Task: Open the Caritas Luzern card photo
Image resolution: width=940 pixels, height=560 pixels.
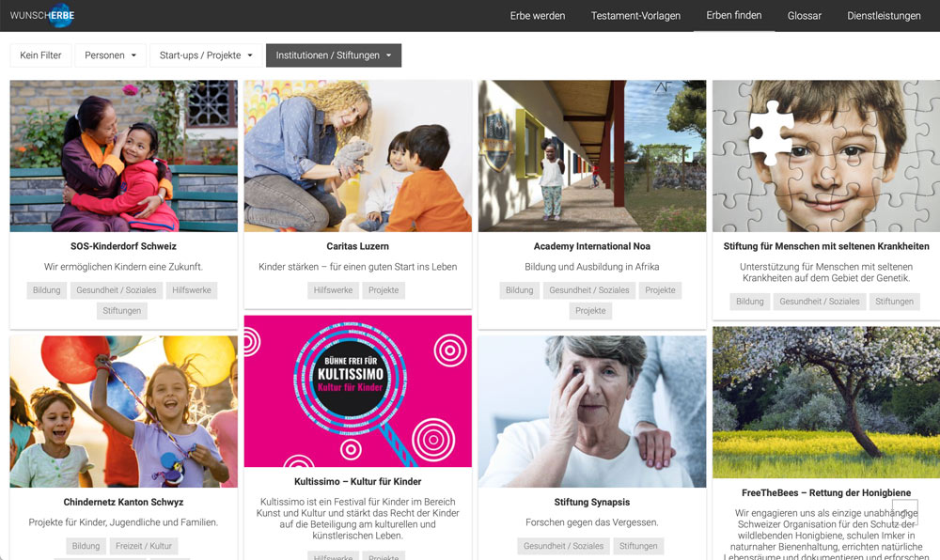Action: 358,156
